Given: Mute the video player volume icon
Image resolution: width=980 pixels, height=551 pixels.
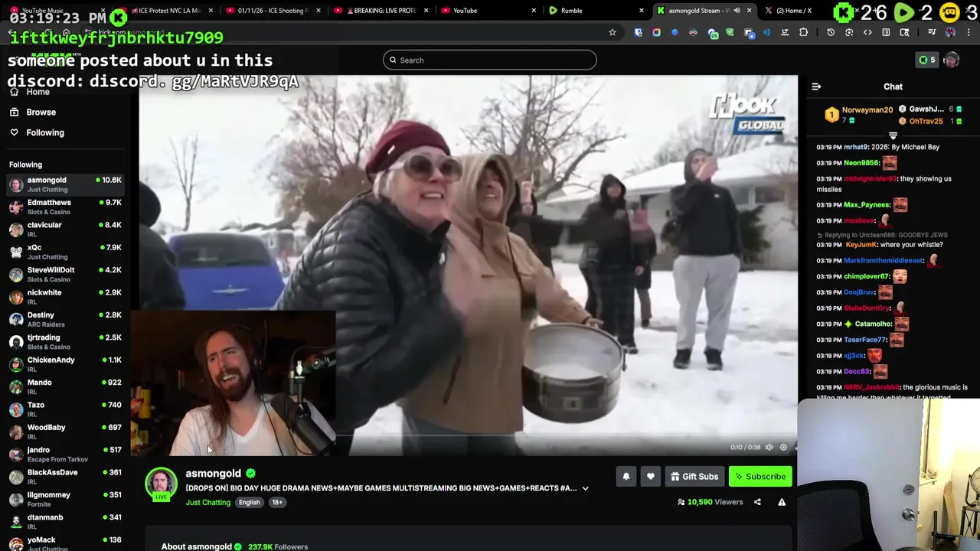Looking at the screenshot, I should pyautogui.click(x=769, y=447).
